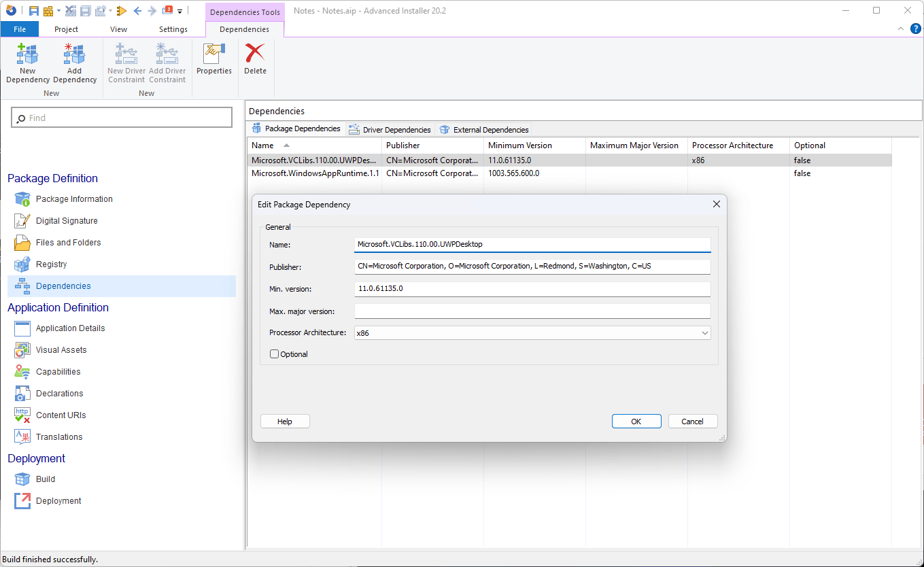Image resolution: width=924 pixels, height=567 pixels.
Task: Click the forward arrow in quick access toolbar
Action: click(x=152, y=11)
